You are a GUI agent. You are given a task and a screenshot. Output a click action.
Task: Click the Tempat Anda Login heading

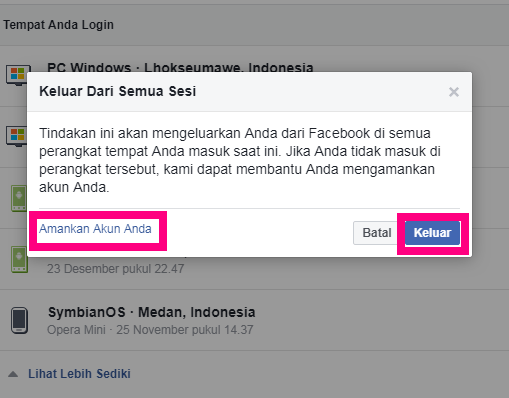pos(59,25)
